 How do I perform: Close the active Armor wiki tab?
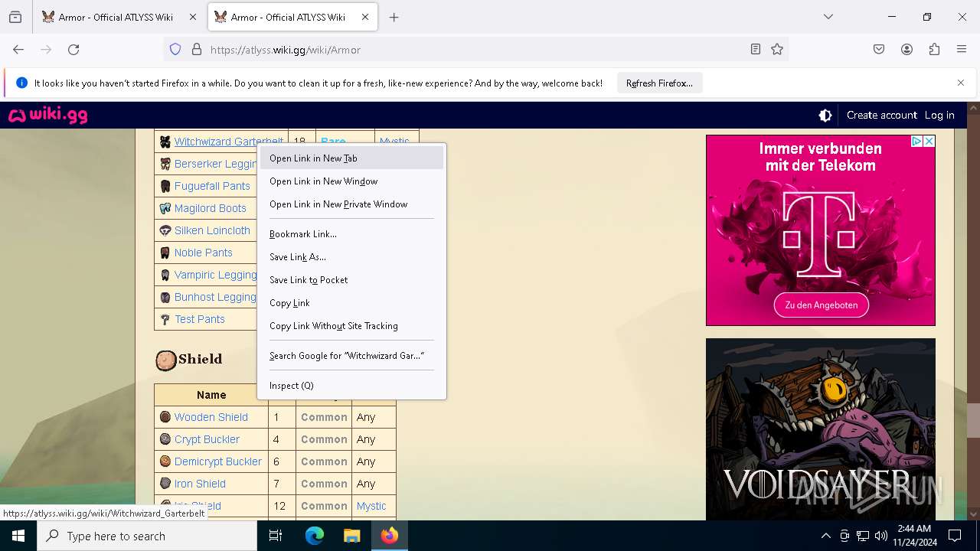[365, 17]
